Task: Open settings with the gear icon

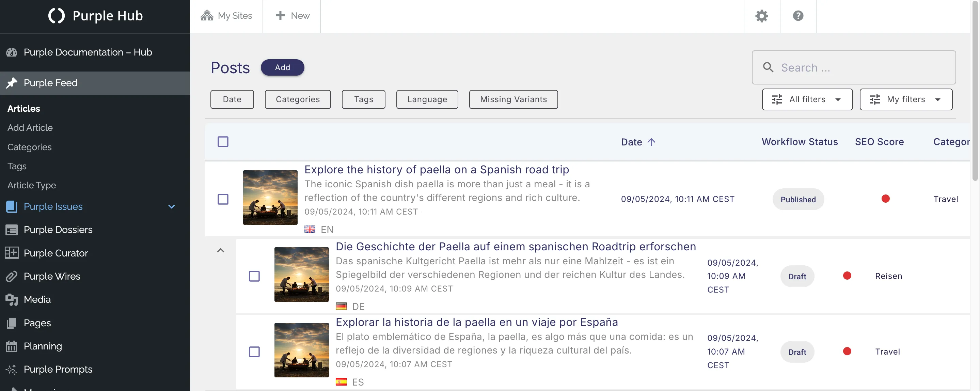Action: (x=762, y=16)
